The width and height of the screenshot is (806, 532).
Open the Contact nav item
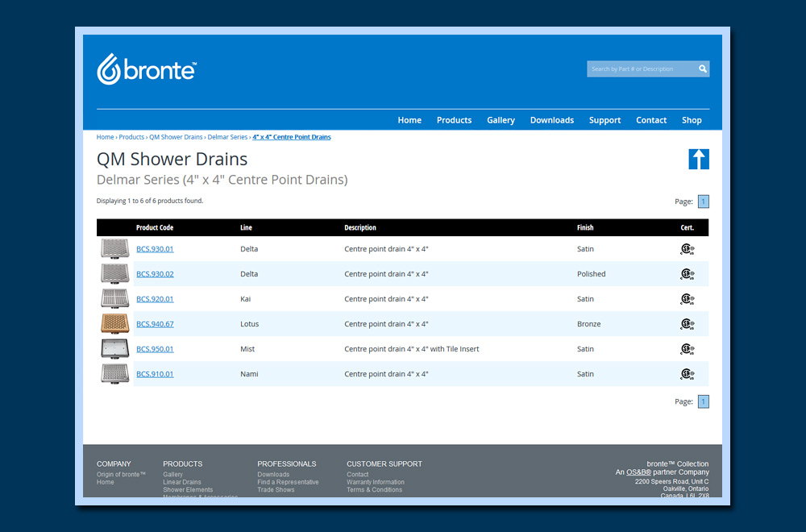[x=650, y=120]
